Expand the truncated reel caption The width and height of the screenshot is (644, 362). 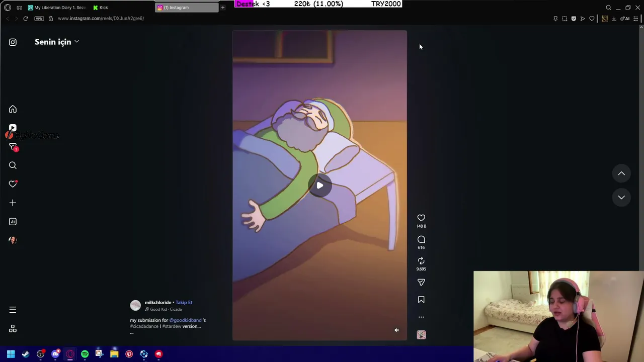pos(132,332)
